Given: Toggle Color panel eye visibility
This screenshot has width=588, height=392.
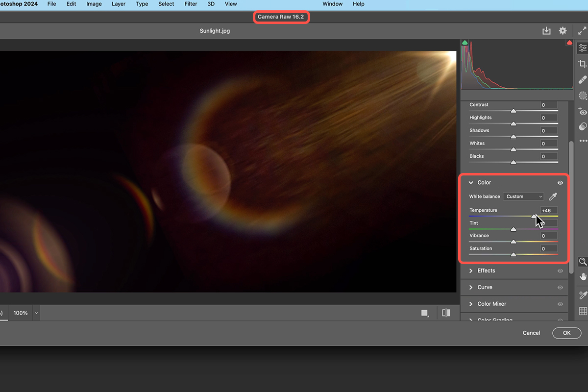Looking at the screenshot, I should click(x=560, y=183).
